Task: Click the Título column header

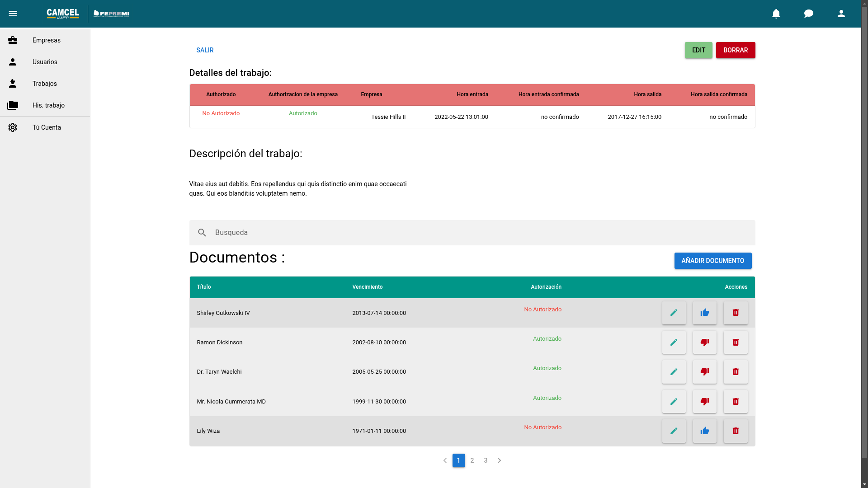Action: click(x=204, y=287)
